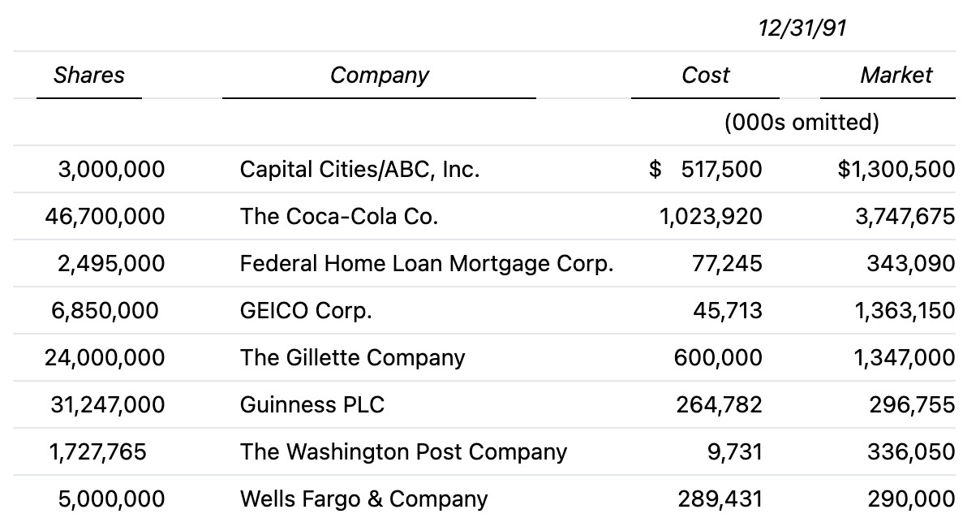The width and height of the screenshot is (980, 531).
Task: Click the Market column header
Action: tap(896, 76)
